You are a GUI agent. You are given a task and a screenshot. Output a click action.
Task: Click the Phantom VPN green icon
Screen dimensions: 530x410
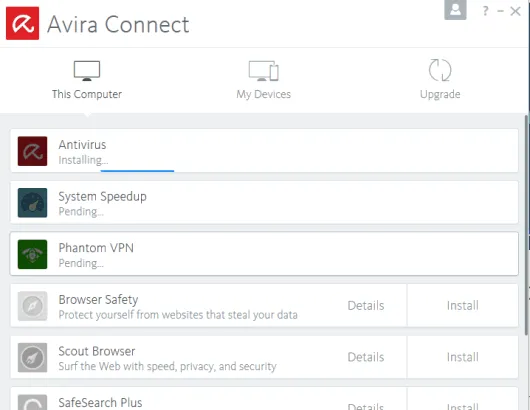[x=32, y=254]
